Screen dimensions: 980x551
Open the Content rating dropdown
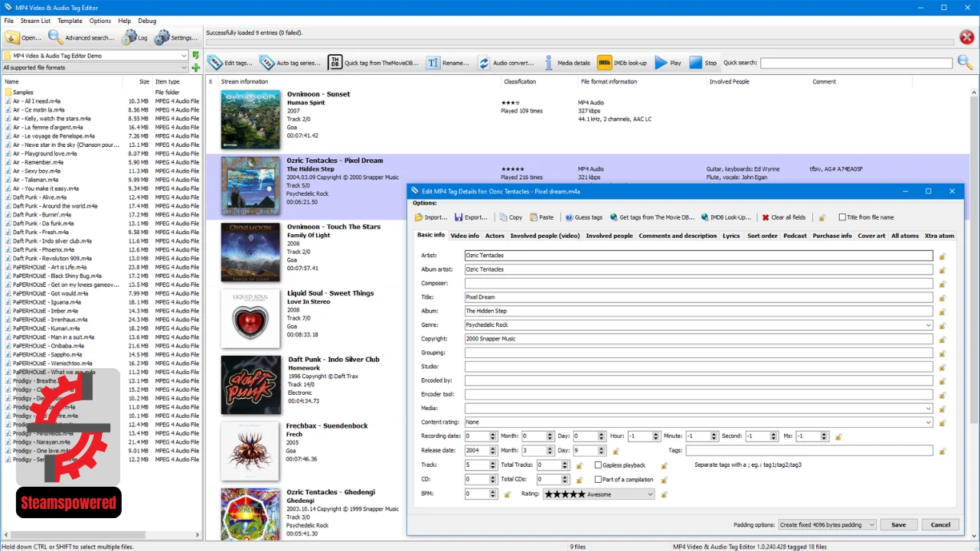[929, 422]
